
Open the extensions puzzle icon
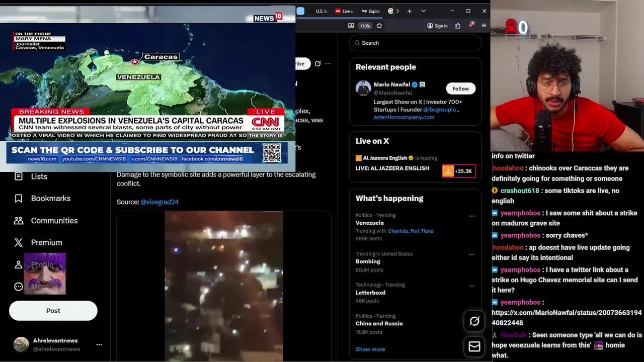(458, 26)
